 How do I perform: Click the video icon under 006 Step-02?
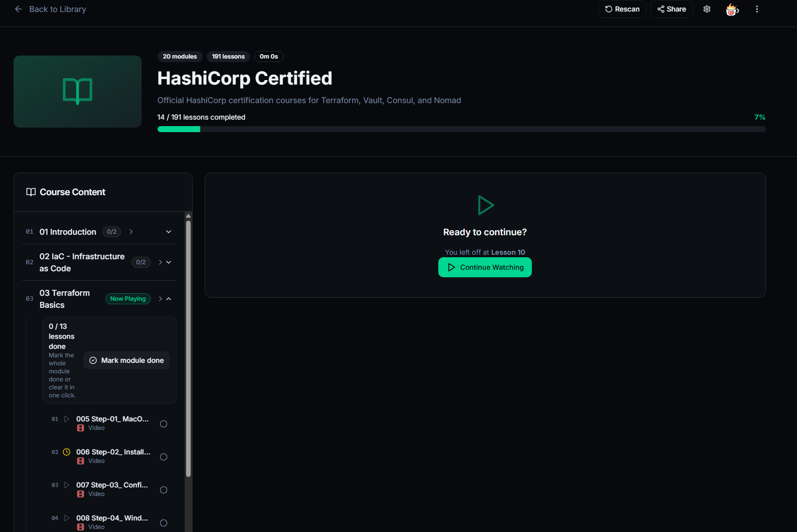[x=81, y=461]
